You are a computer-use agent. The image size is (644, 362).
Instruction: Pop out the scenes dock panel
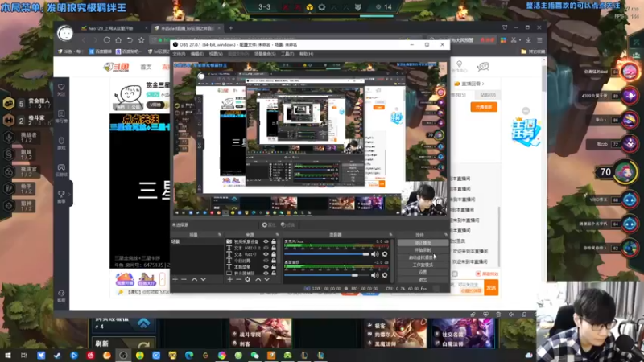click(x=220, y=235)
